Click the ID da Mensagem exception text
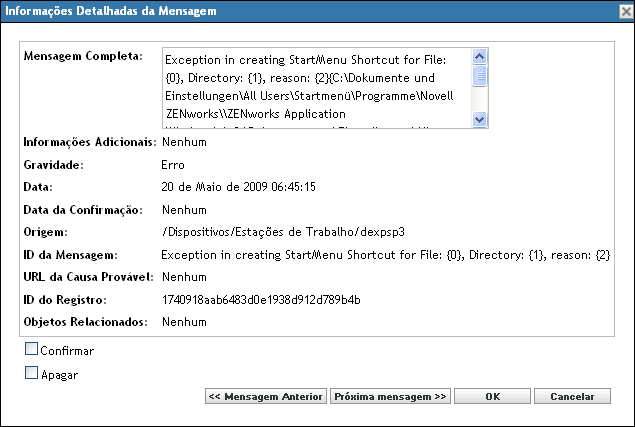The height and width of the screenshot is (427, 635). [385, 255]
